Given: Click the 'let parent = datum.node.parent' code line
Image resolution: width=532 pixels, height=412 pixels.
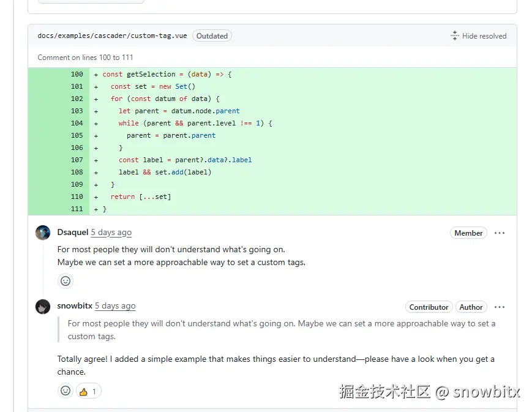Looking at the screenshot, I should 179,111.
